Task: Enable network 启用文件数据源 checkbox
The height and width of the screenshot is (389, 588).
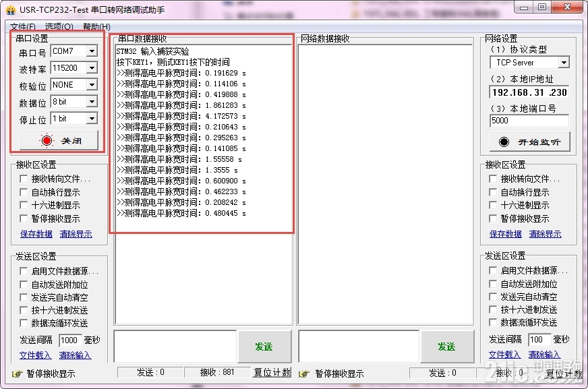Action: click(493, 270)
